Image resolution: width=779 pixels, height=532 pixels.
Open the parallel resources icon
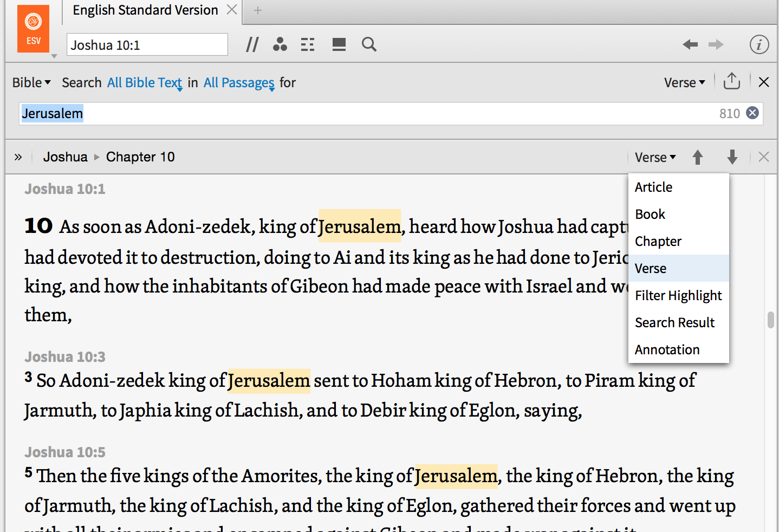click(x=252, y=44)
